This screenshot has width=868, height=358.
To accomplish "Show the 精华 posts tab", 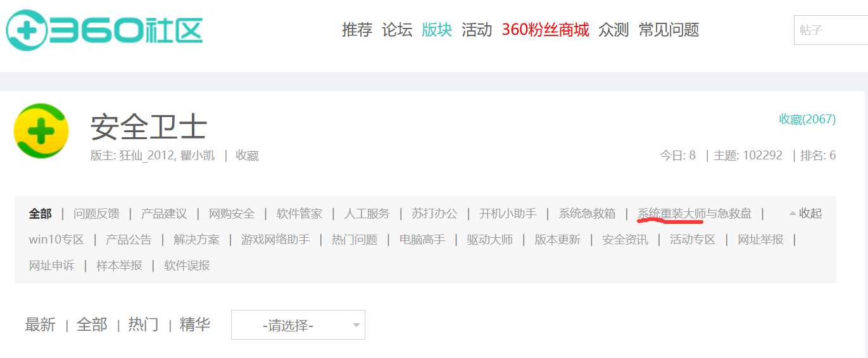I will click(195, 325).
